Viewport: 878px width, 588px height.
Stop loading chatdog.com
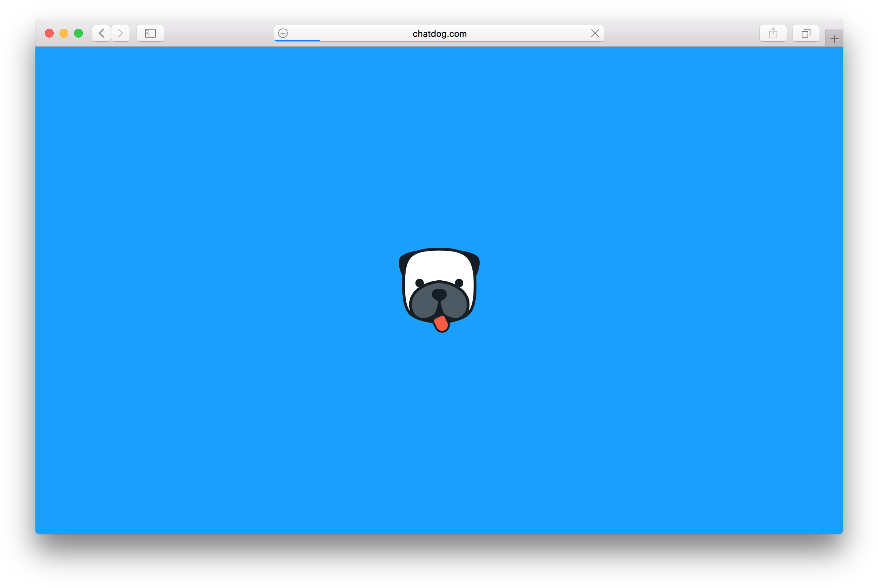point(595,33)
